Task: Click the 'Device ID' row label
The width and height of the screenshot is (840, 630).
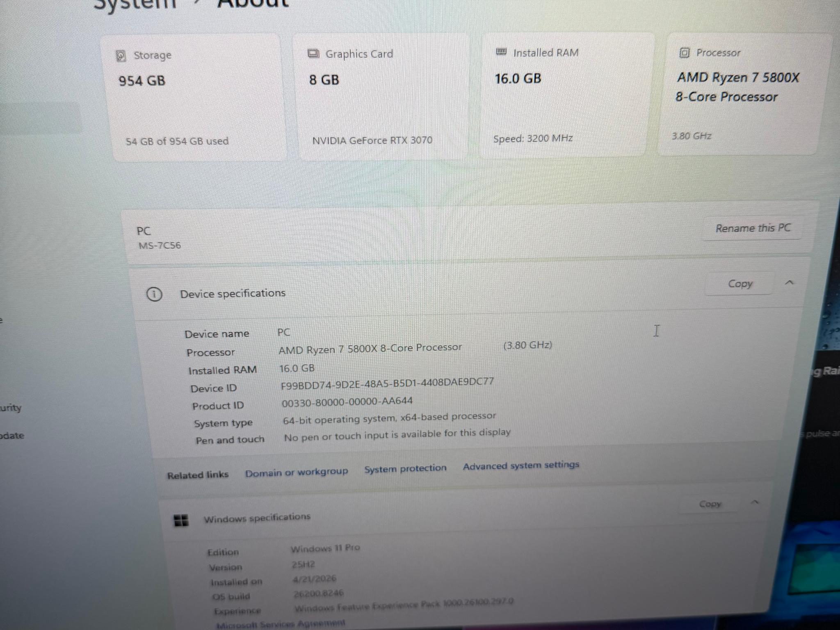Action: 214,388
